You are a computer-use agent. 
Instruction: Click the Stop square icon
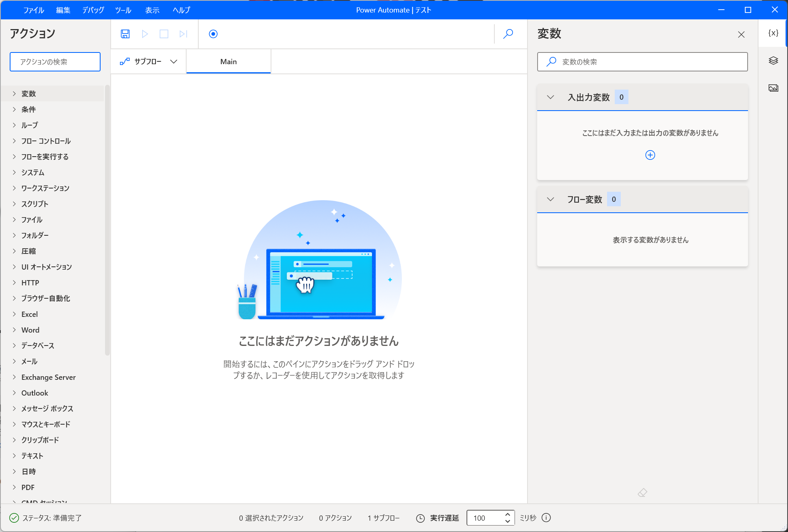click(164, 34)
